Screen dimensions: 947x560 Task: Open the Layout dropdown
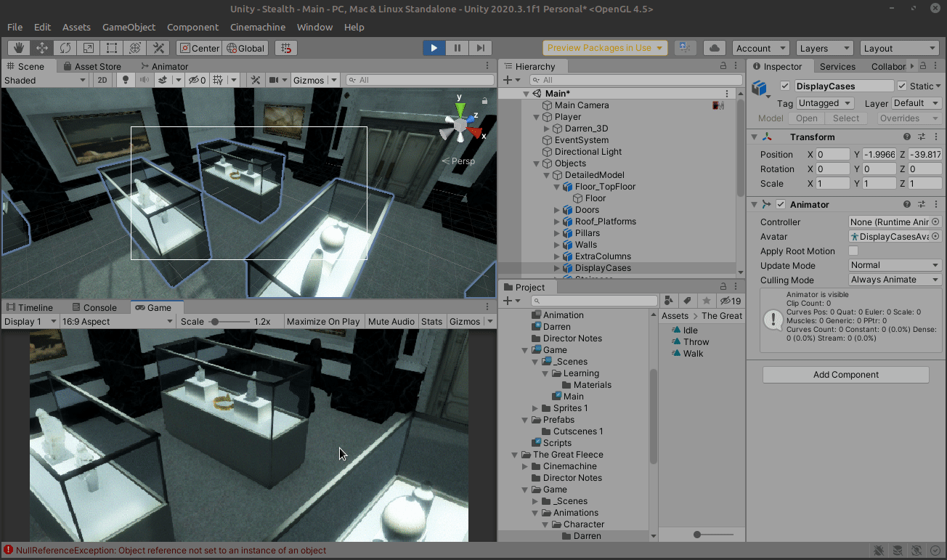click(899, 48)
